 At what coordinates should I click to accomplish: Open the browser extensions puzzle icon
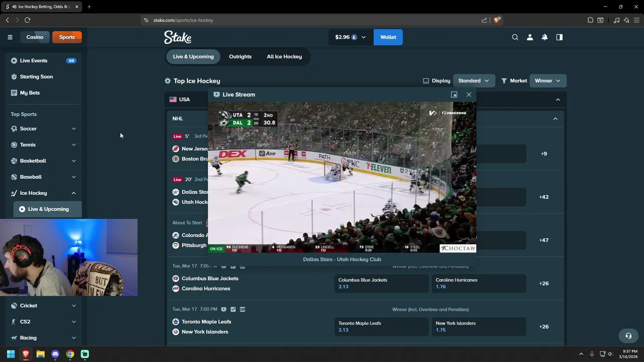[590, 20]
